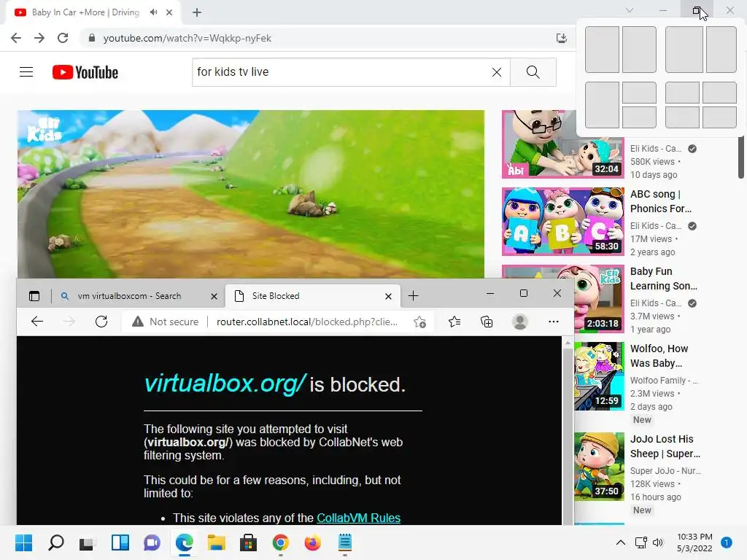747x560 pixels.
Task: Open the Chat taskbar icon
Action: [152, 542]
